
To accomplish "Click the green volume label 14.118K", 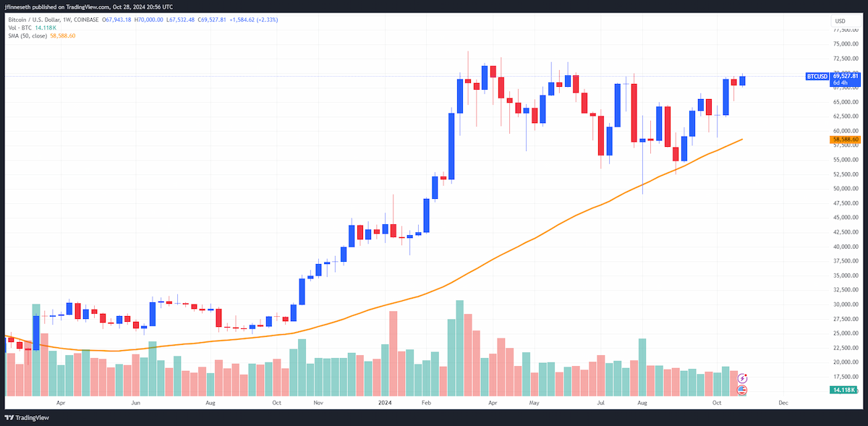I will 843,390.
